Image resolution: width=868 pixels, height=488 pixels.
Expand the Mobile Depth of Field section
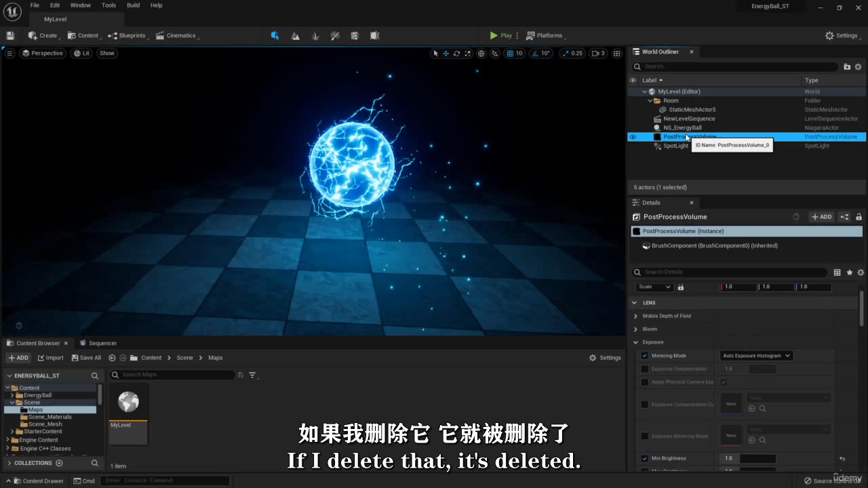tap(635, 316)
